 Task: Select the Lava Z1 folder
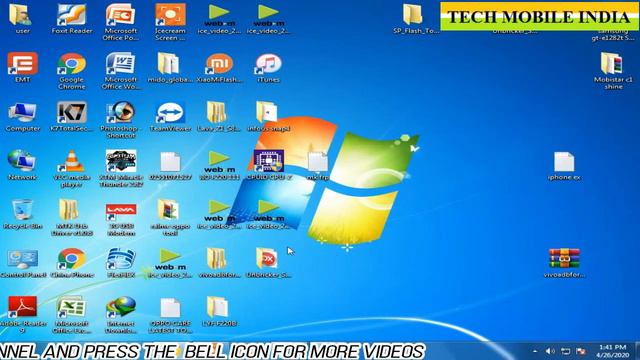pyautogui.click(x=218, y=113)
